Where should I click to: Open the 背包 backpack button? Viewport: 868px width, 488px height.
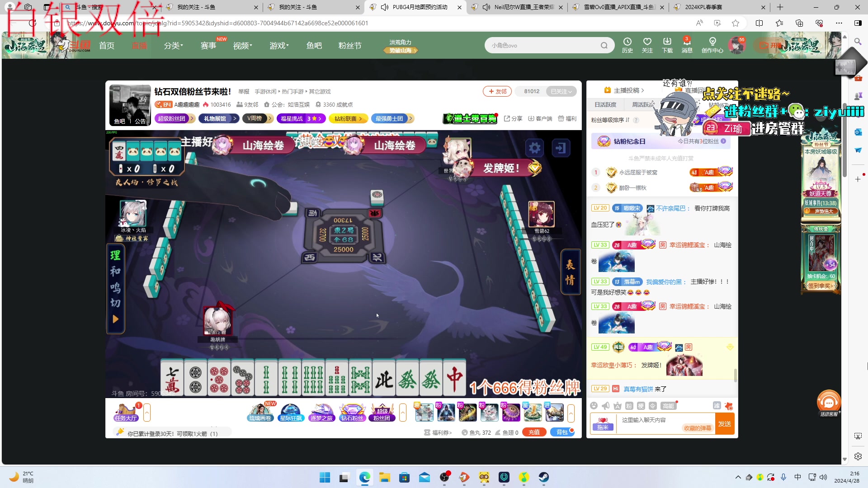coord(562,432)
